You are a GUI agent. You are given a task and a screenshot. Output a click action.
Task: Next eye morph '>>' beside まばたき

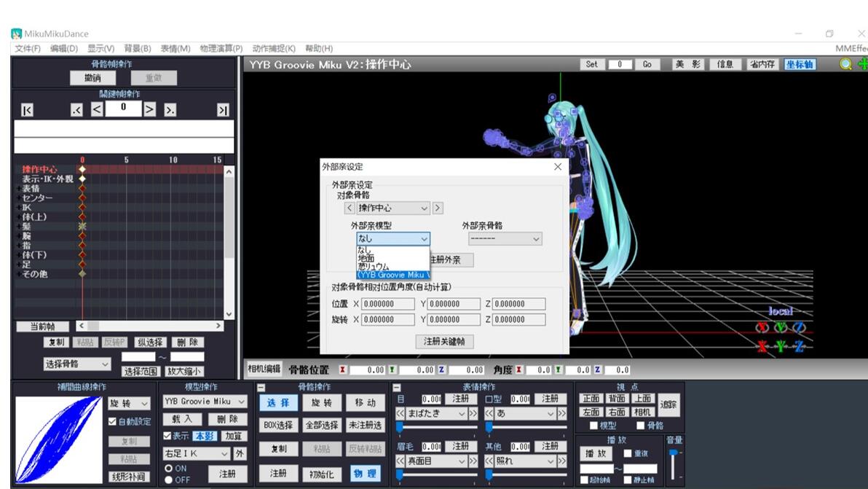[x=473, y=414]
